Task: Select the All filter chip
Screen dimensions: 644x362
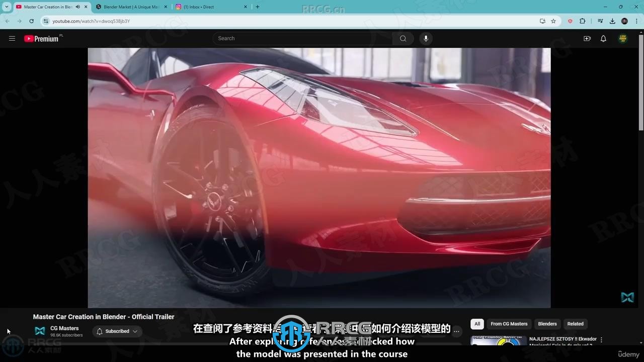Action: point(477,324)
